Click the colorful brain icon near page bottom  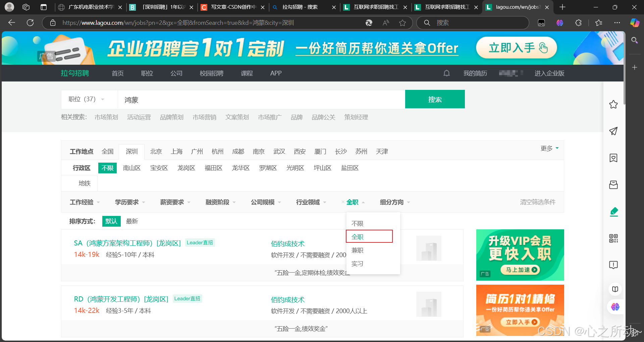[x=615, y=307]
